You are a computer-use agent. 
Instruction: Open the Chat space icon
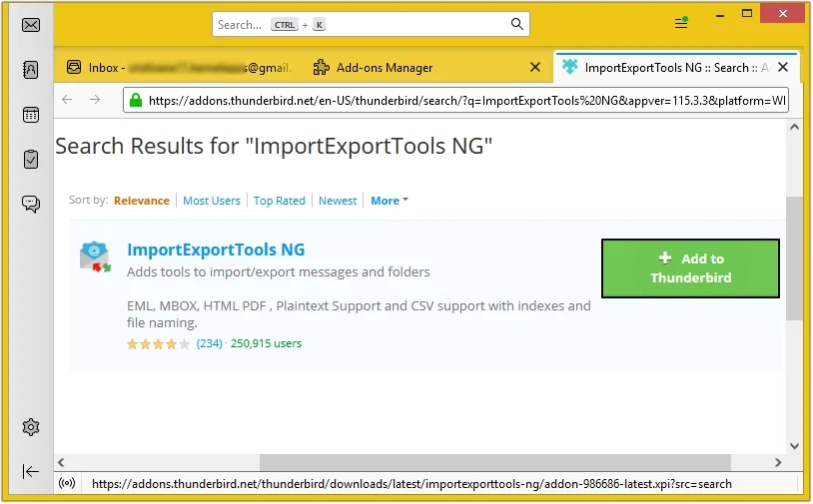tap(31, 204)
